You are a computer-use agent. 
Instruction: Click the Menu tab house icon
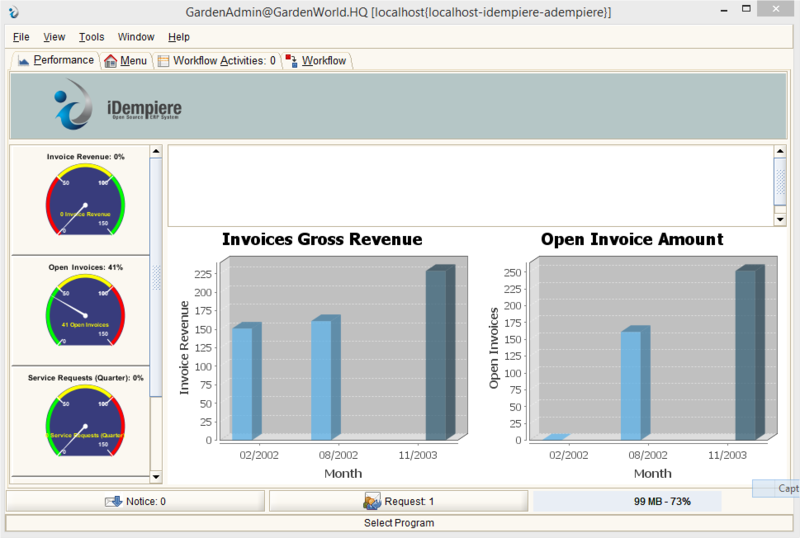tap(110, 61)
